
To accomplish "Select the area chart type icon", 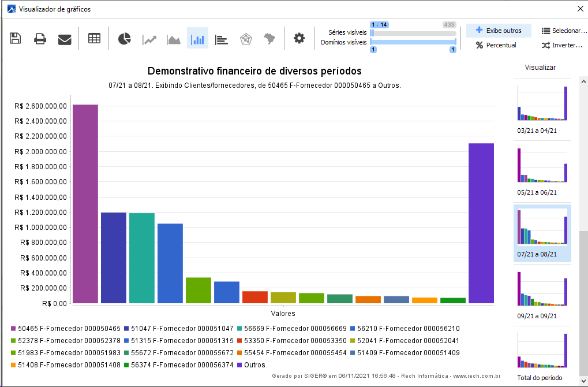I will coord(174,39).
